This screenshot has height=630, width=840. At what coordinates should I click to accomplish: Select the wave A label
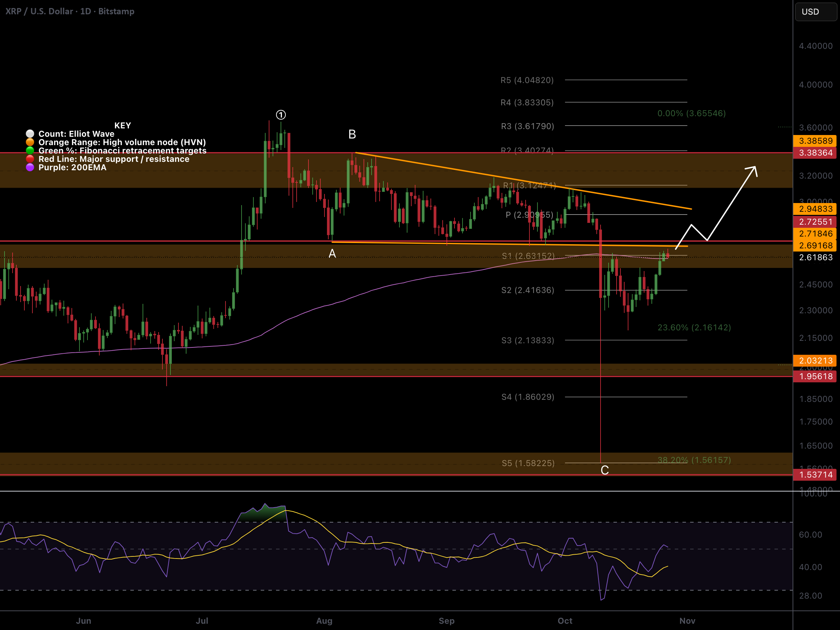point(332,254)
